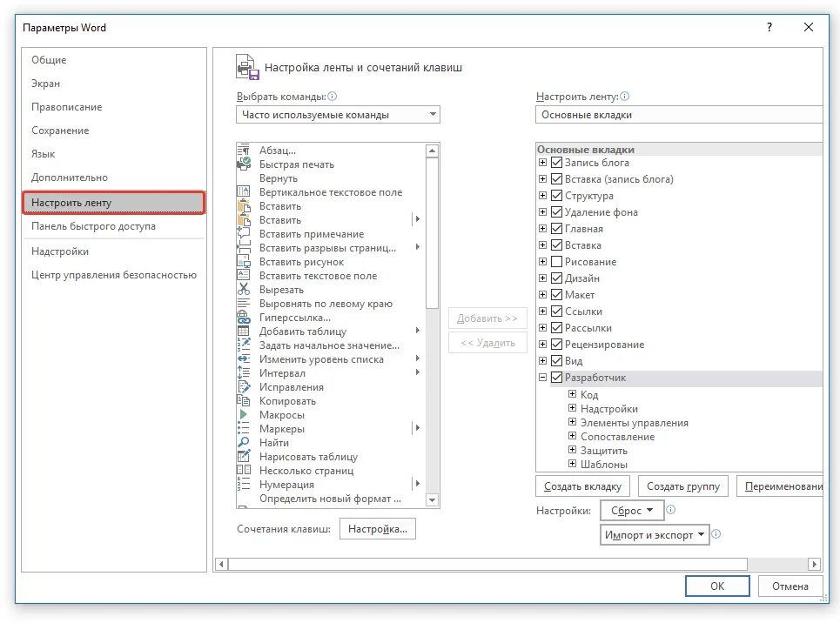Toggle the Дизайн checkbox
840x623 pixels.
[556, 278]
